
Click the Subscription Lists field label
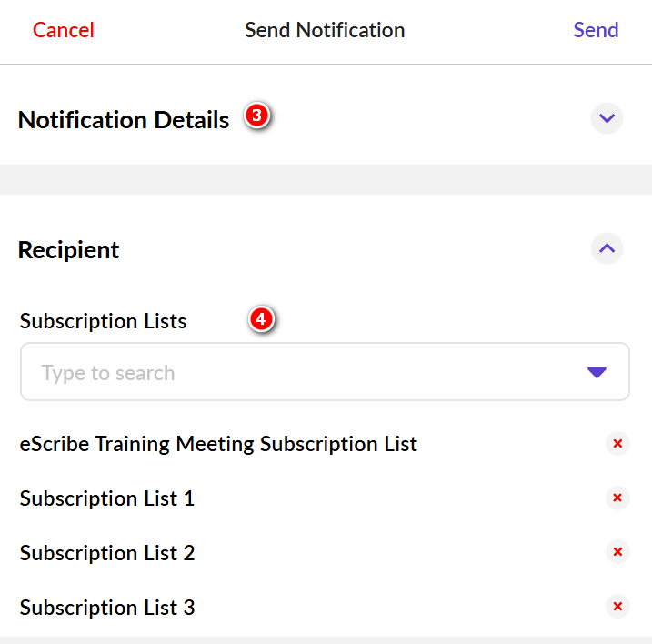(x=103, y=321)
